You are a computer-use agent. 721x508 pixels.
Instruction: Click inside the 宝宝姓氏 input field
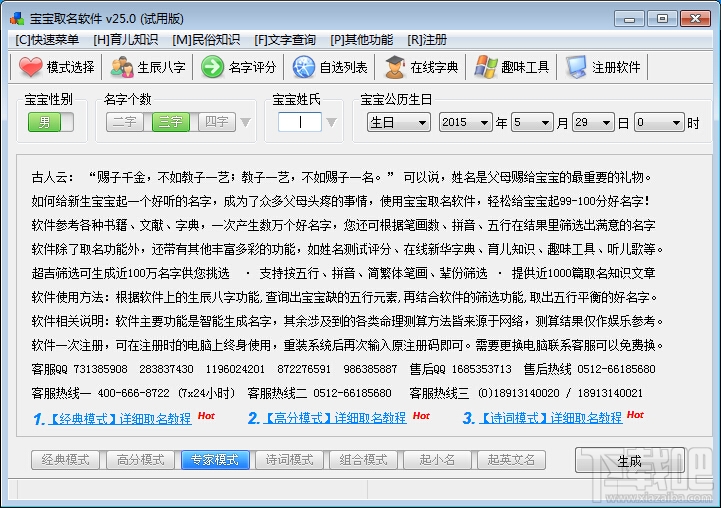click(300, 122)
